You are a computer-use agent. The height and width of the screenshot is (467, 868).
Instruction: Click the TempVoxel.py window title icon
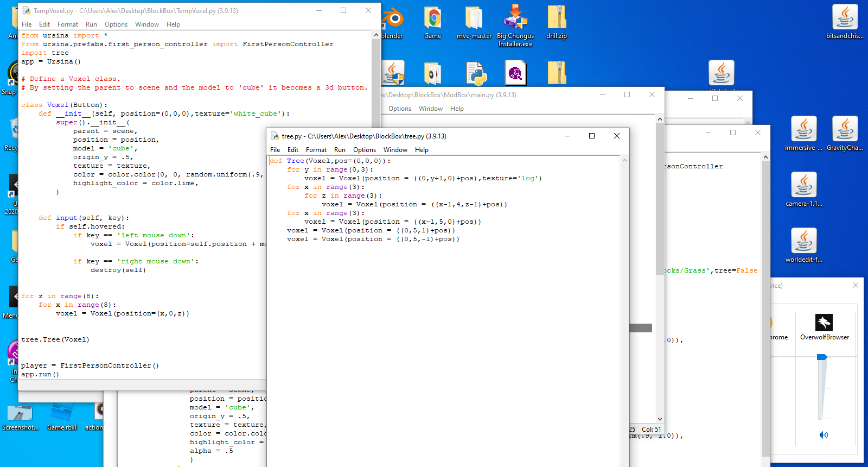click(x=26, y=10)
